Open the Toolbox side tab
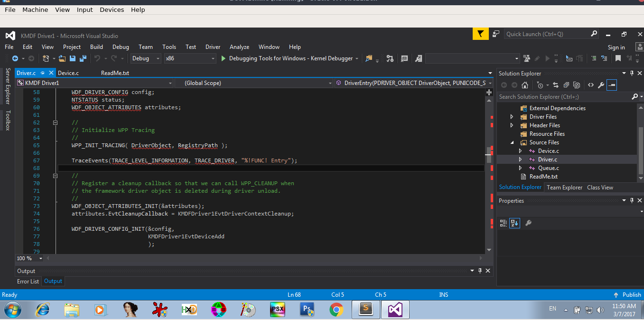The width and height of the screenshot is (644, 320). pyautogui.click(x=8, y=120)
